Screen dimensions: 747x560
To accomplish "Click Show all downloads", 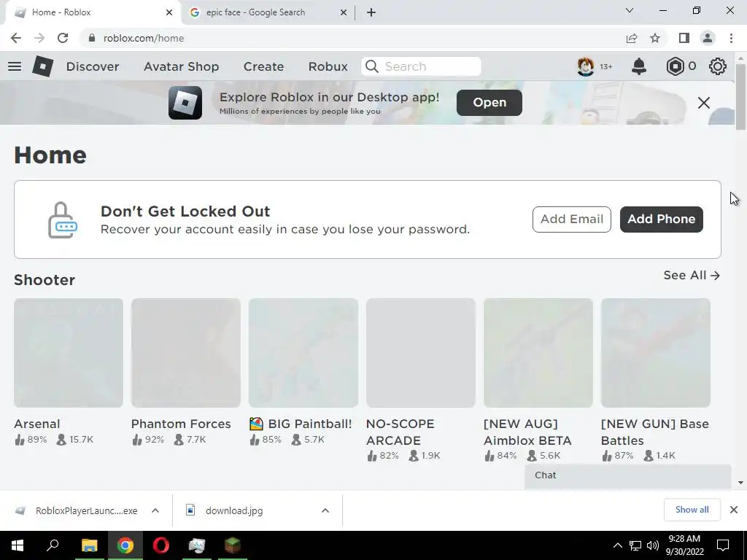I will pos(692,510).
